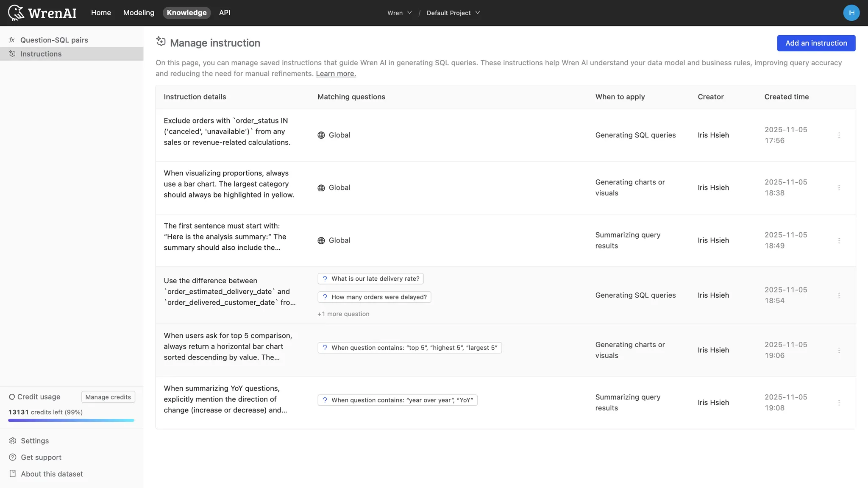
Task: Click Add an instruction button
Action: 816,43
